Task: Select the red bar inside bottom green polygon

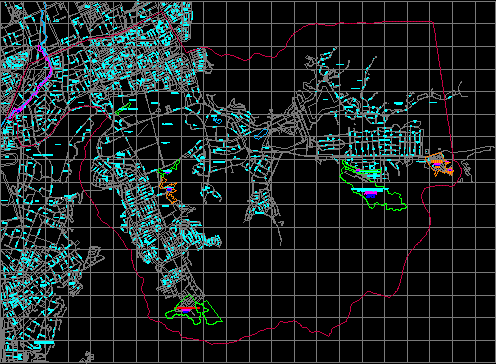Action: (x=186, y=308)
